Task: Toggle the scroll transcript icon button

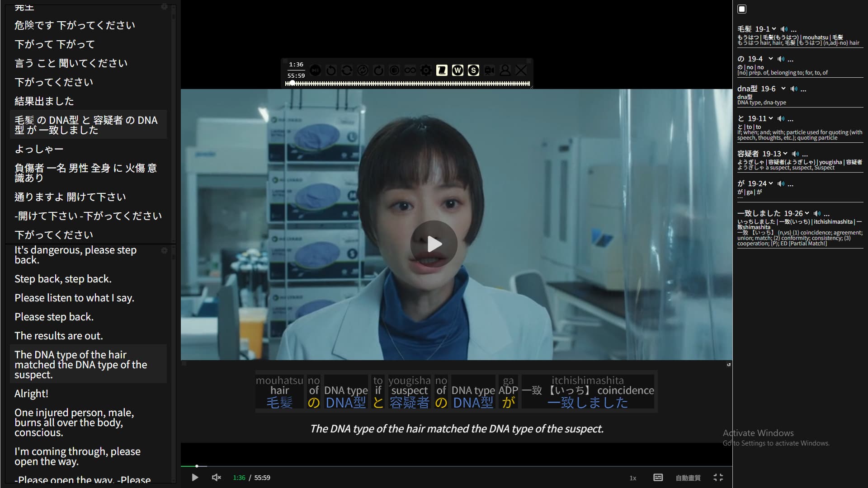Action: [x=442, y=70]
